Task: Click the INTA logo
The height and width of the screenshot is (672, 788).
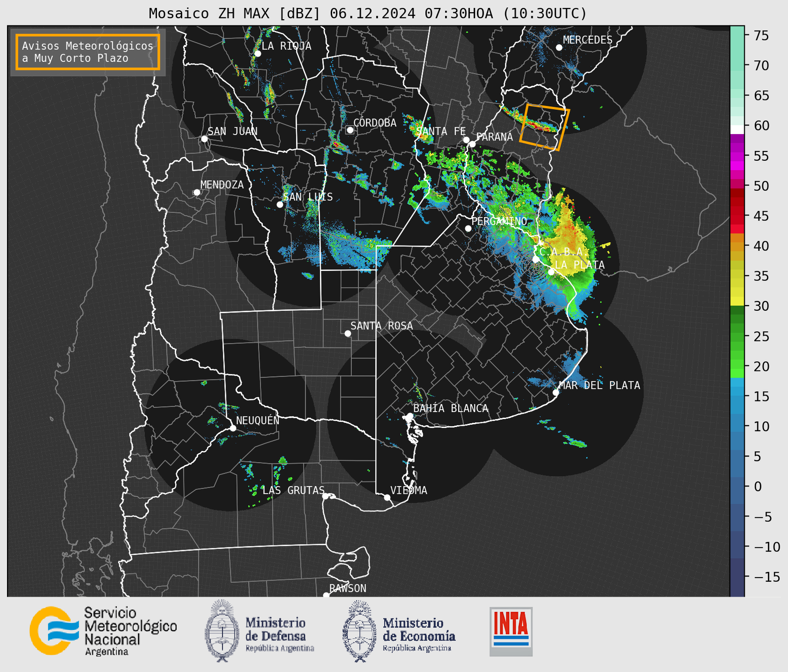Action: point(511,631)
